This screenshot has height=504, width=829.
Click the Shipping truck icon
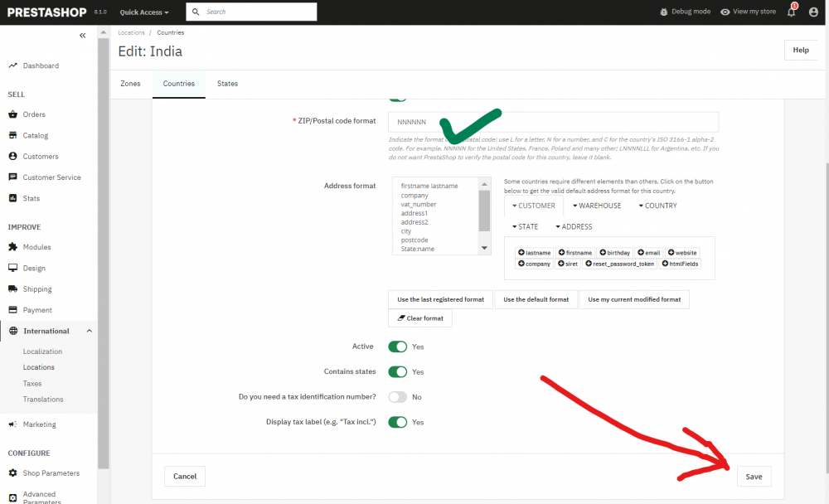click(x=12, y=288)
